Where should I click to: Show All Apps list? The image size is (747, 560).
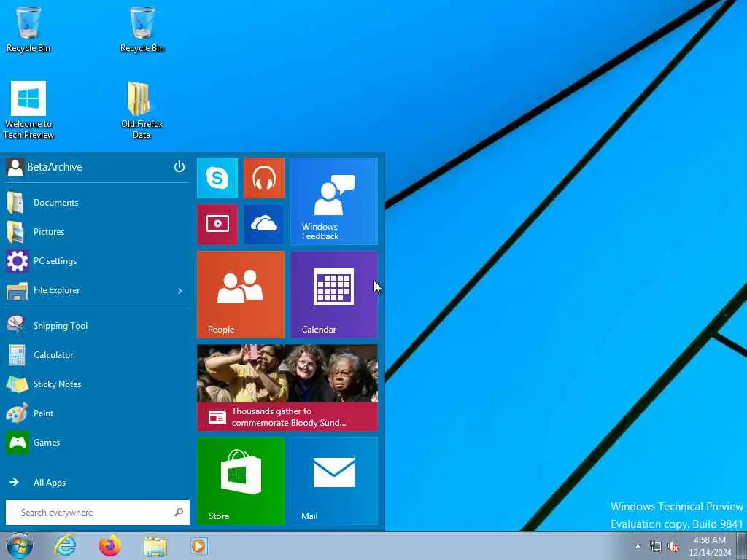97,483
